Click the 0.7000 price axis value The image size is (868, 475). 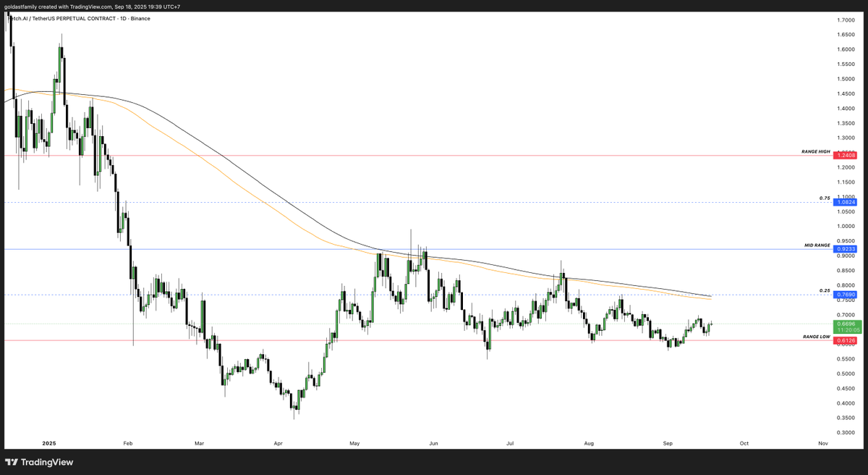click(x=846, y=315)
